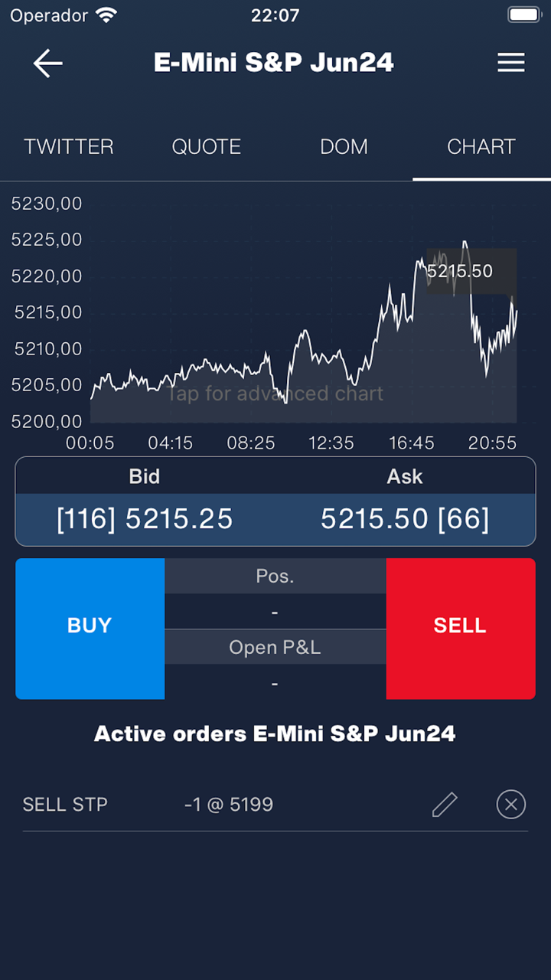Tap the E-Mini S&P Jun24 title

point(274,63)
